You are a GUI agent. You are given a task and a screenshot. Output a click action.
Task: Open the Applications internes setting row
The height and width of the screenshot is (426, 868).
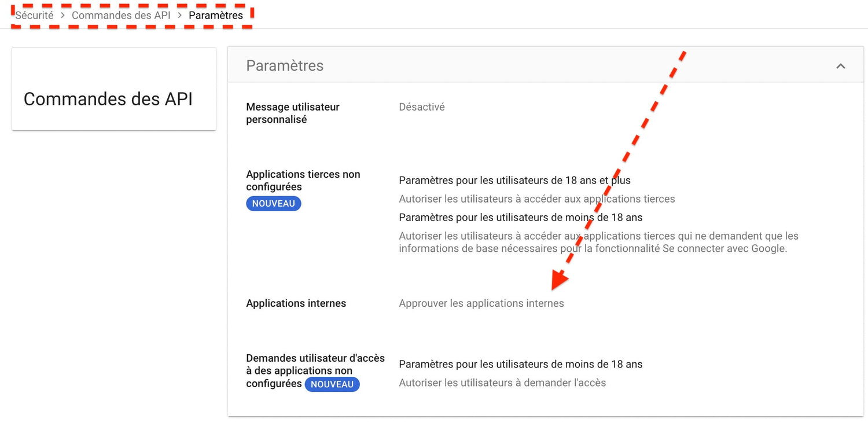click(x=296, y=303)
